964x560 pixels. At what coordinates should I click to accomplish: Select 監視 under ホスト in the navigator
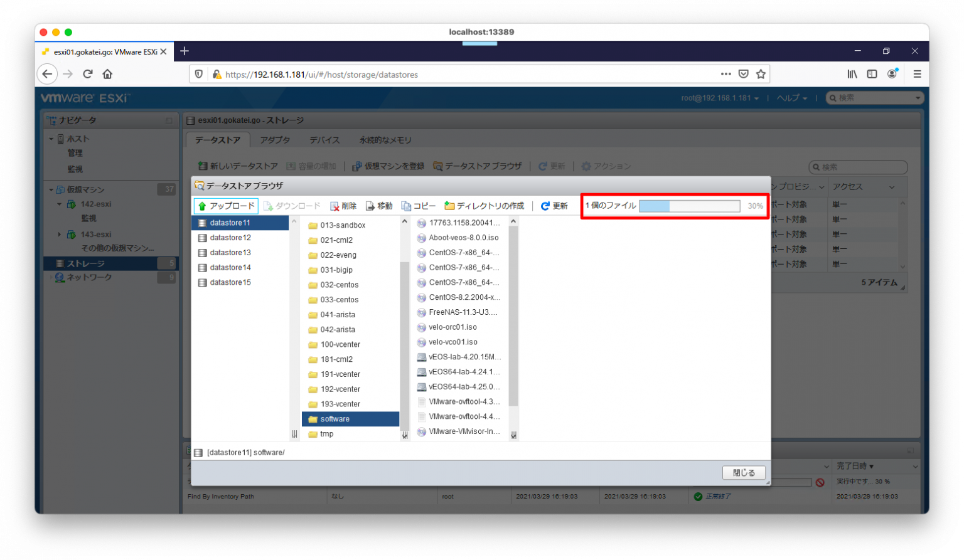[x=75, y=168]
